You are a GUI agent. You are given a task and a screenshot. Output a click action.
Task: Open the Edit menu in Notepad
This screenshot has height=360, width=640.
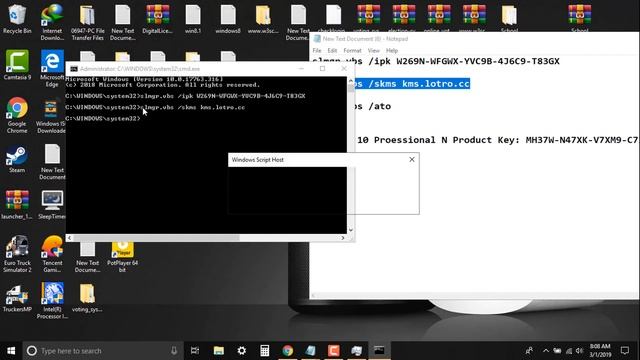pos(332,51)
